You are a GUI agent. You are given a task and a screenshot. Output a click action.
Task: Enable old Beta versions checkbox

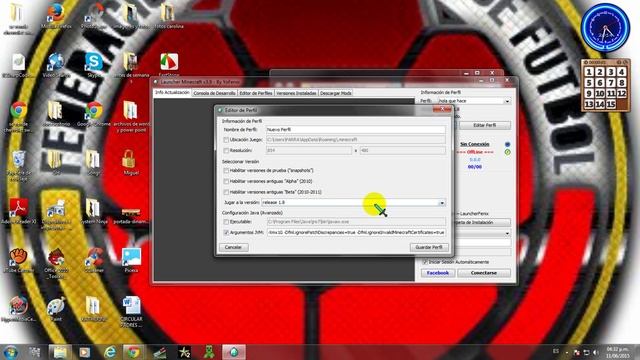[226, 192]
